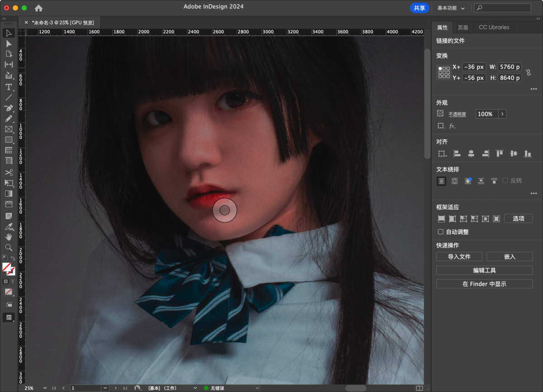
Task: Select the Page tool
Action: [x=9, y=54]
